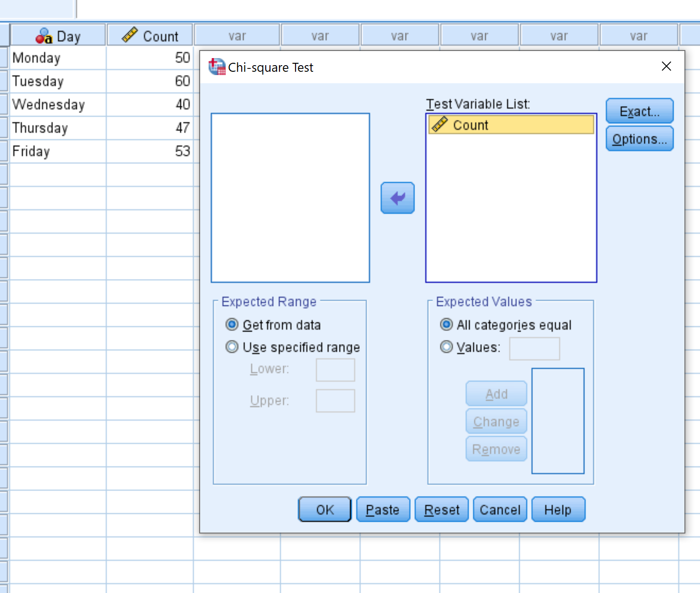Click the empty source variable list box
Viewport: 700px width, 593px height.
coord(290,197)
